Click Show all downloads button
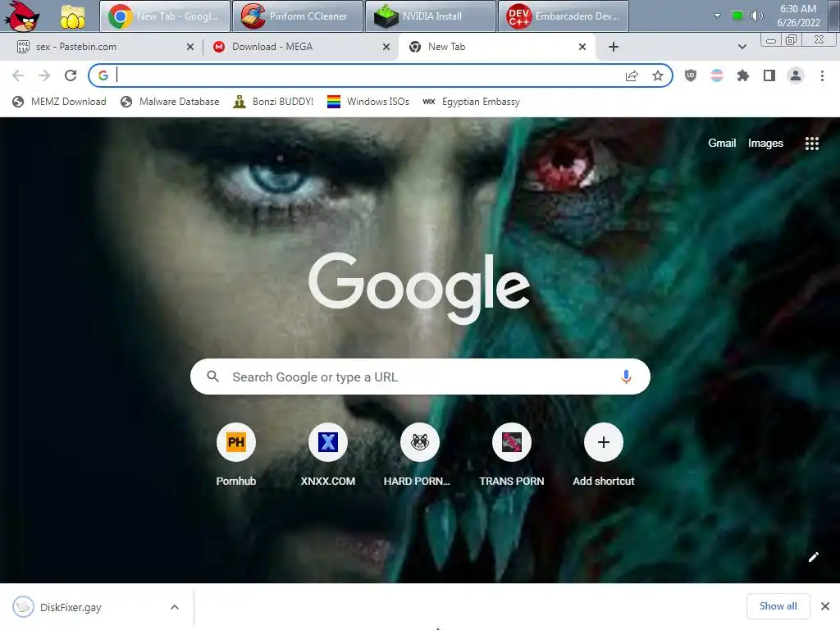840x630 pixels. coord(778,606)
